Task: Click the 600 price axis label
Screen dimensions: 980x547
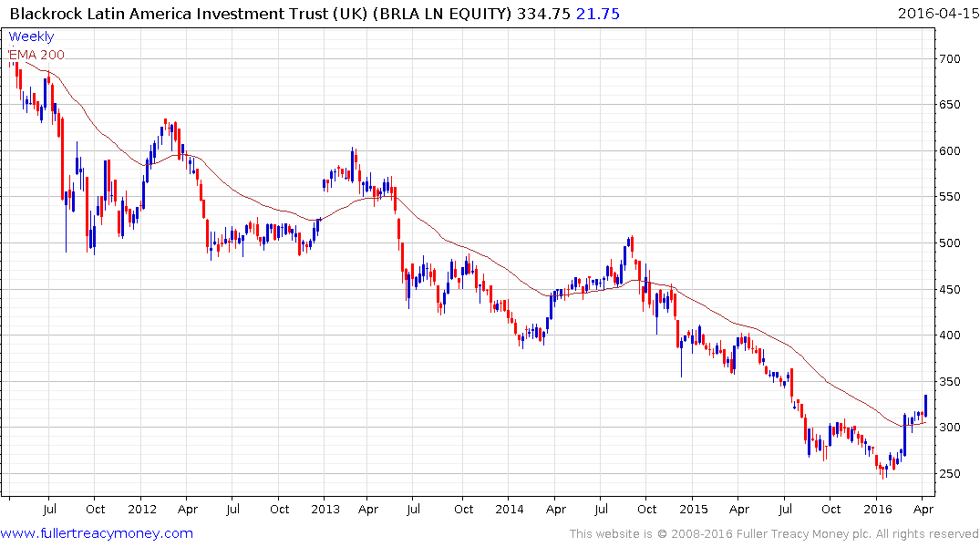Action: (950, 150)
